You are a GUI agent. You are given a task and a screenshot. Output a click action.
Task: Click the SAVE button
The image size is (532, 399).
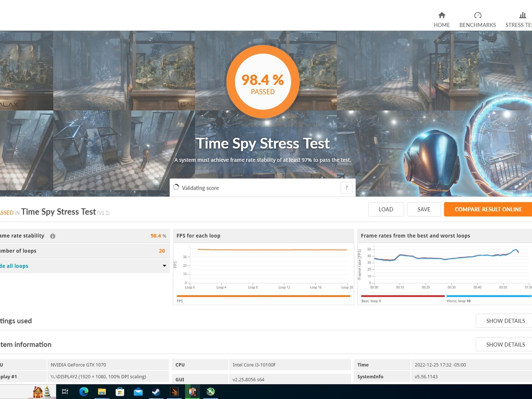click(x=424, y=209)
